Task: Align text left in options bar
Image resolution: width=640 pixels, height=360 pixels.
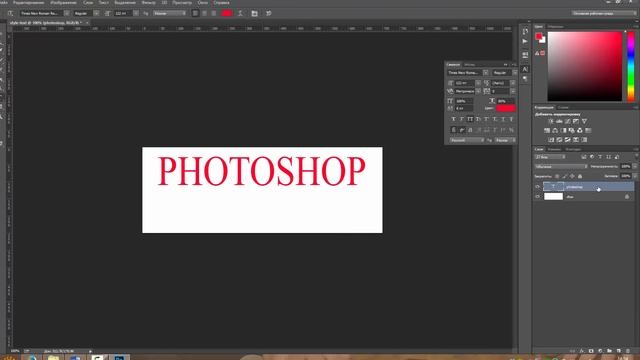Action: click(x=195, y=13)
